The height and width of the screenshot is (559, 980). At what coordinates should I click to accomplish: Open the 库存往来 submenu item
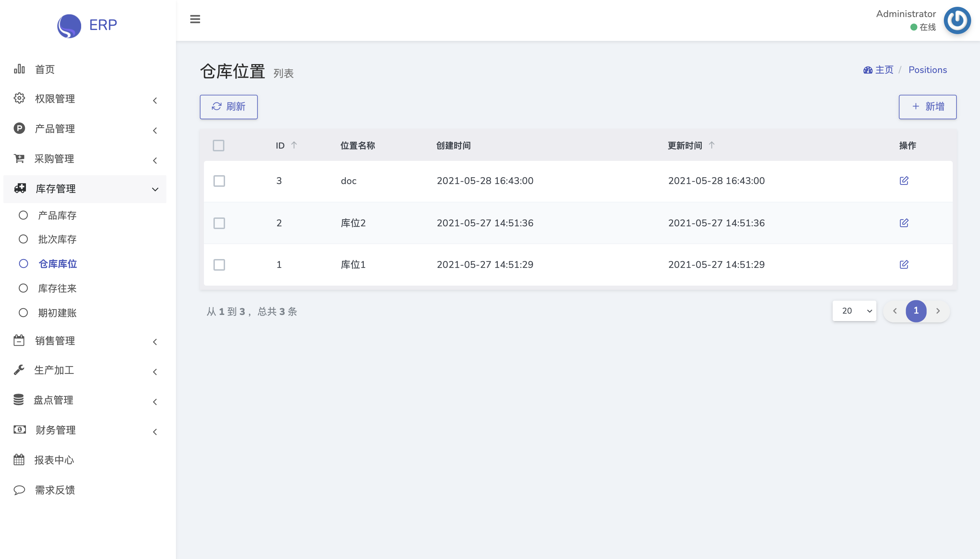[x=57, y=288]
